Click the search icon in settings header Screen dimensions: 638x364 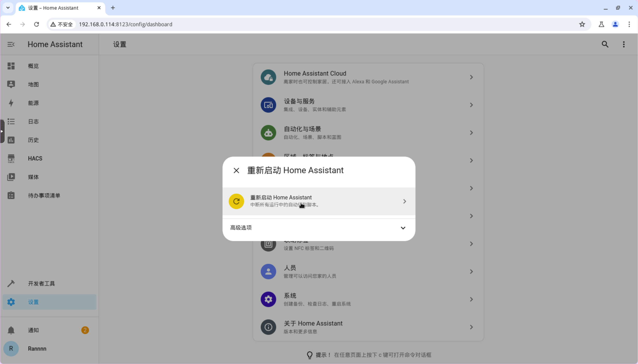(x=605, y=44)
